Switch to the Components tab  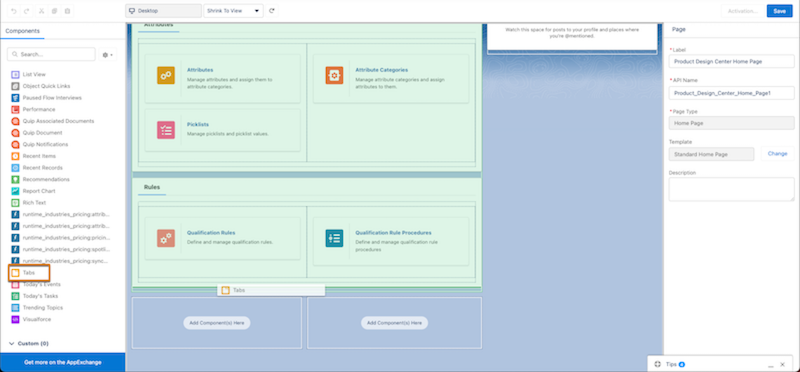[22, 31]
